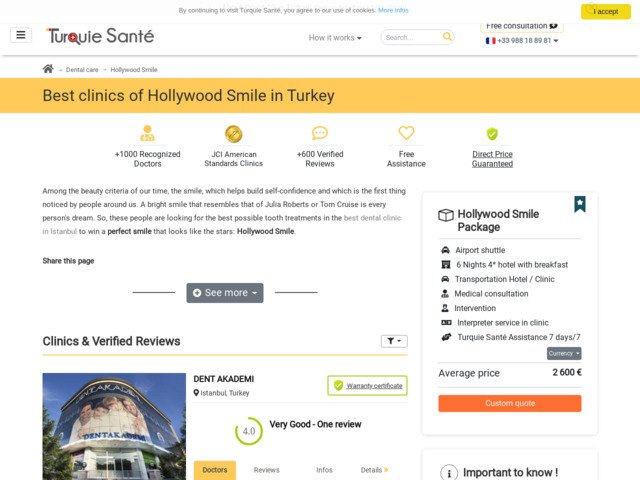Click the JCI gold medal icon

233,134
